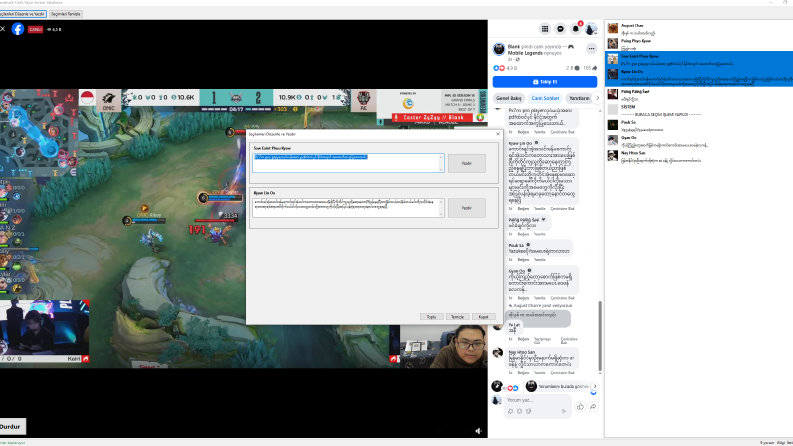Open the GIF/sticker icon in comment box
This screenshot has width=793, height=446.
click(528, 411)
